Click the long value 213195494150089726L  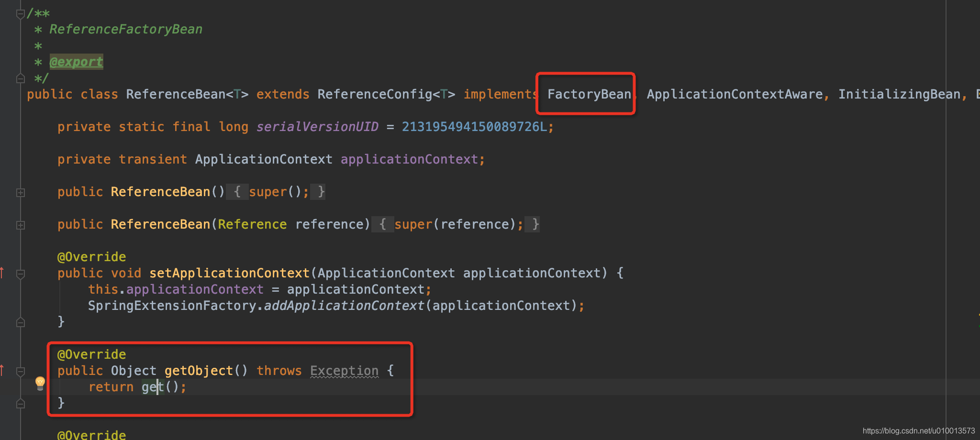point(474,127)
